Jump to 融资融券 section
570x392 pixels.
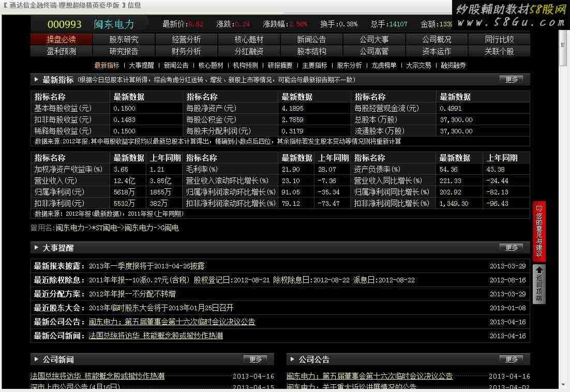453,65
